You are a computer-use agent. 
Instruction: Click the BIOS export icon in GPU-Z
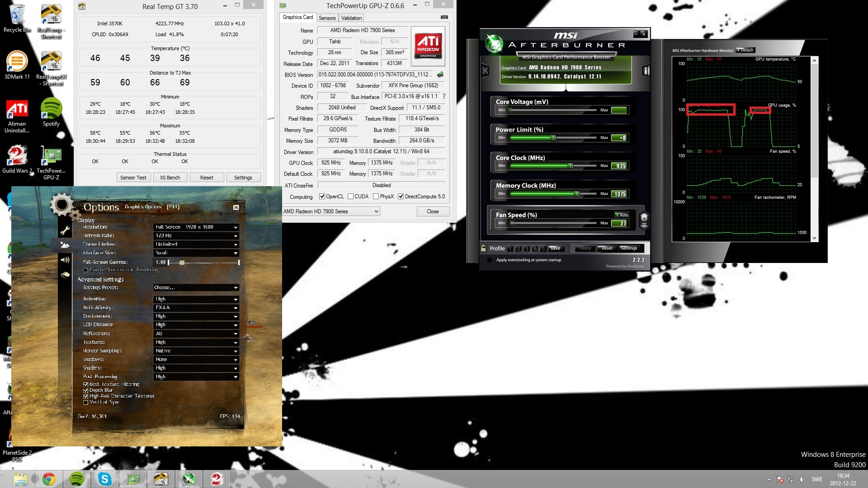440,75
